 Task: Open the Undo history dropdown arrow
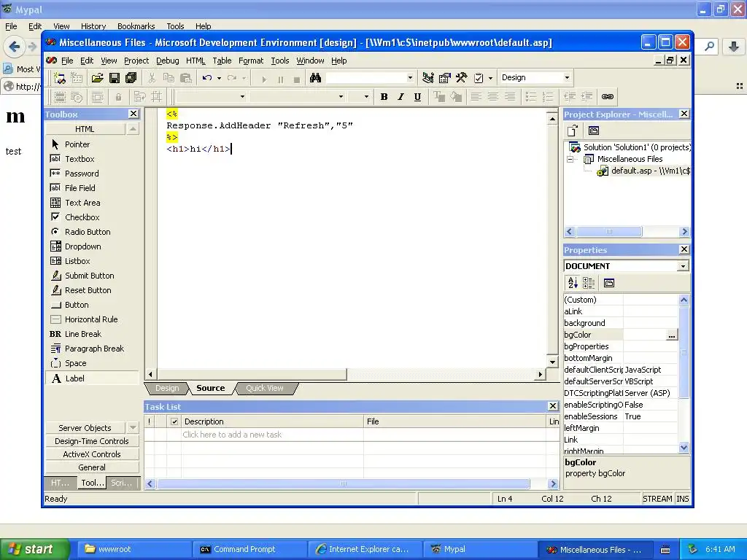point(219,78)
